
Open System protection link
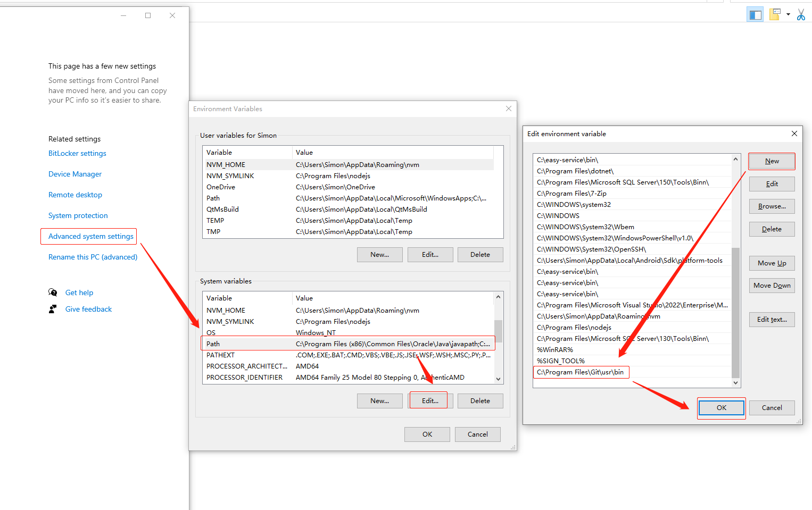[x=78, y=215]
